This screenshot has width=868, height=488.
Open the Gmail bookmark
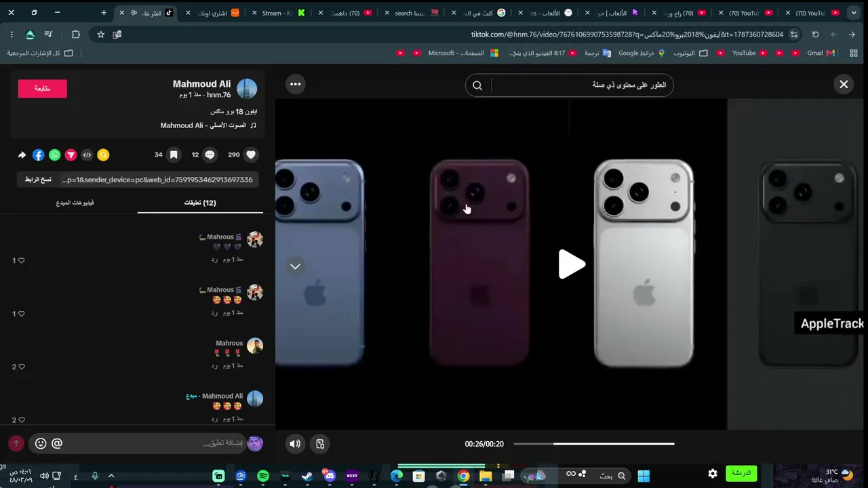tap(821, 53)
